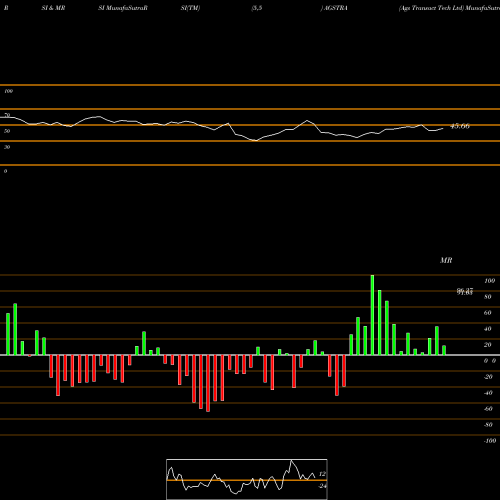500x500 pixels.
Task: Open the mini overview chart thumbnail
Action: (247, 479)
